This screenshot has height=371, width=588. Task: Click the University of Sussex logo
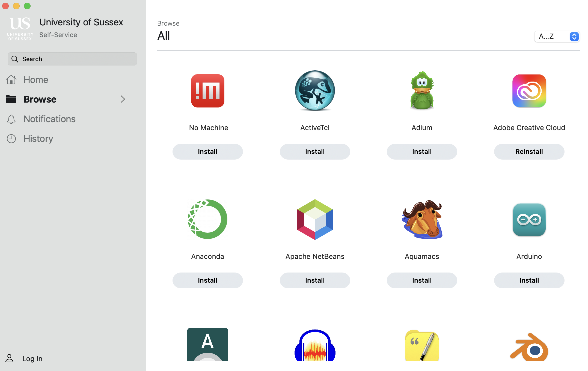(20, 29)
